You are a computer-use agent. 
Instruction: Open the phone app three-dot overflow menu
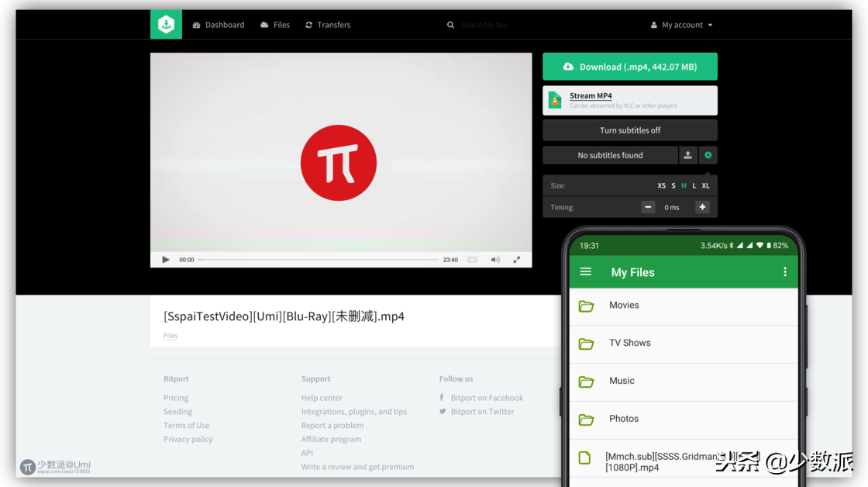click(x=785, y=271)
